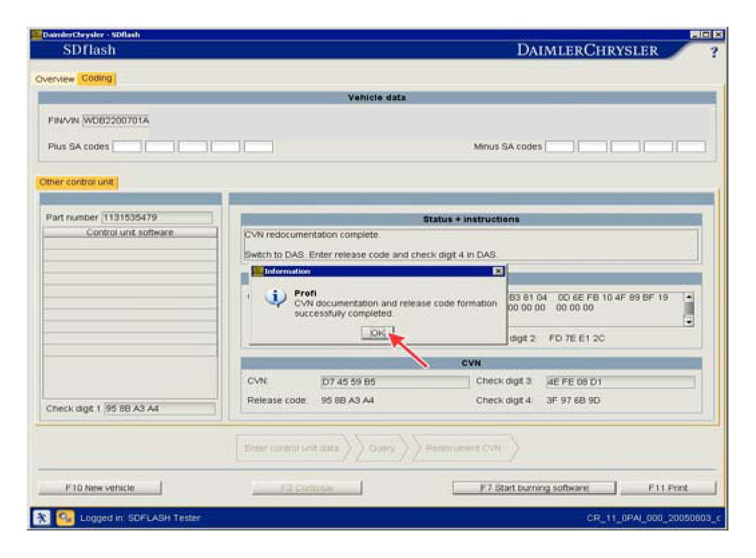Open the Other control unit tab
The height and width of the screenshot is (558, 756).
(75, 182)
